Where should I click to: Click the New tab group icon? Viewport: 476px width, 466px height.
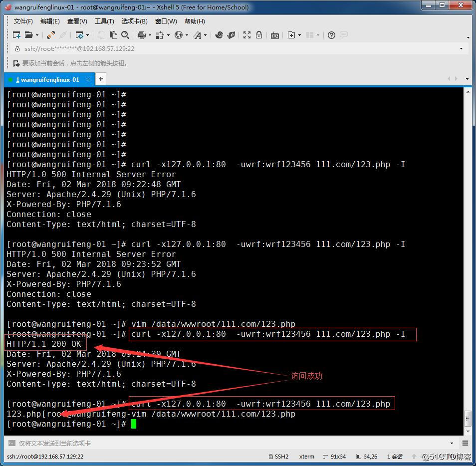291,35
